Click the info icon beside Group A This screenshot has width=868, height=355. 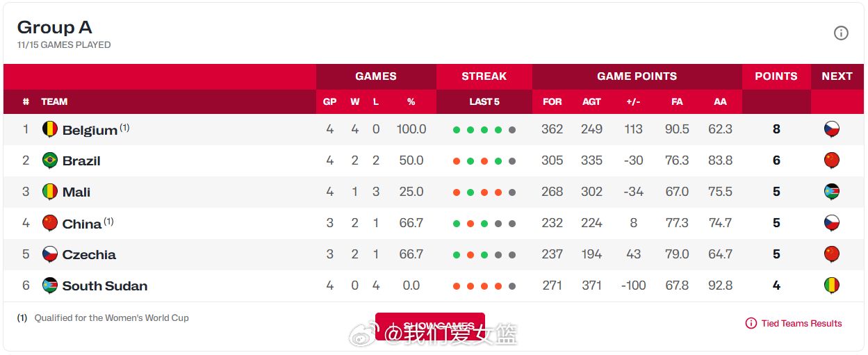point(841,33)
